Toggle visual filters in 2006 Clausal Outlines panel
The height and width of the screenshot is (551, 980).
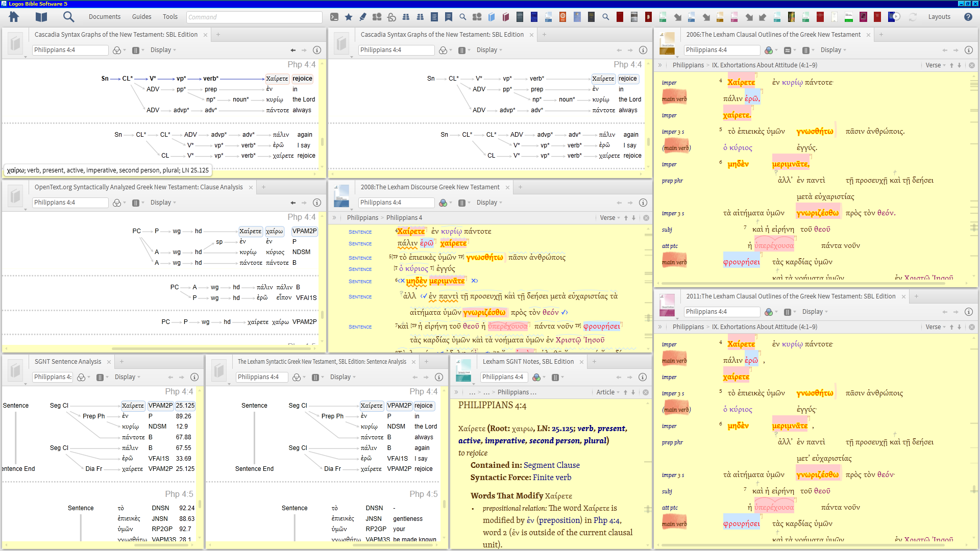[x=769, y=50]
